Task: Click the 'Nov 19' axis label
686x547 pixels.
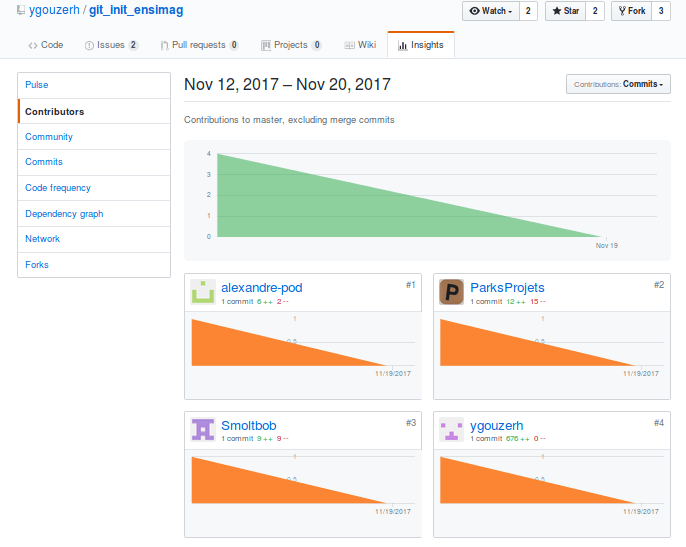Action: [x=606, y=245]
